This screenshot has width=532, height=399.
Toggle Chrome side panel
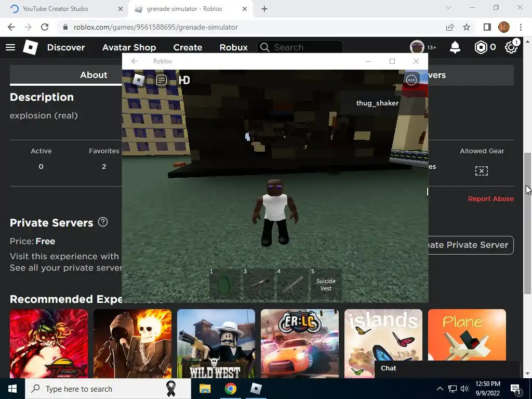[x=487, y=27]
